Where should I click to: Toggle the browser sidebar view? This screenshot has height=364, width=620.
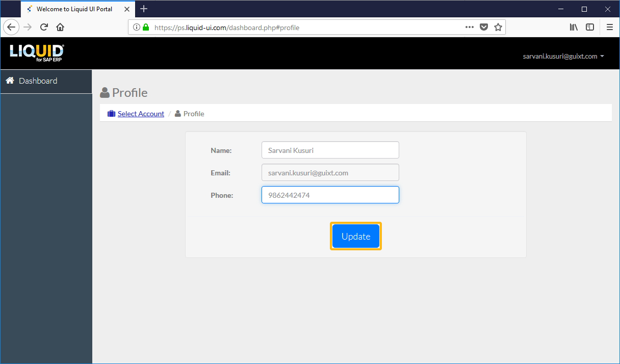[590, 28]
